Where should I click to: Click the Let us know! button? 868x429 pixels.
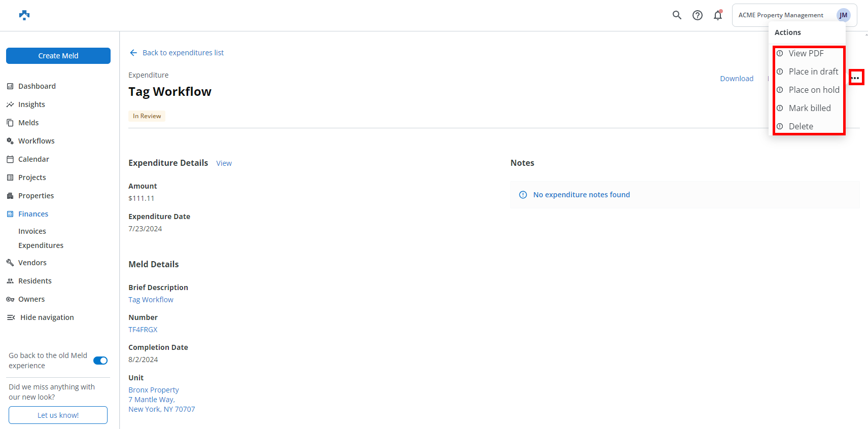pyautogui.click(x=58, y=415)
